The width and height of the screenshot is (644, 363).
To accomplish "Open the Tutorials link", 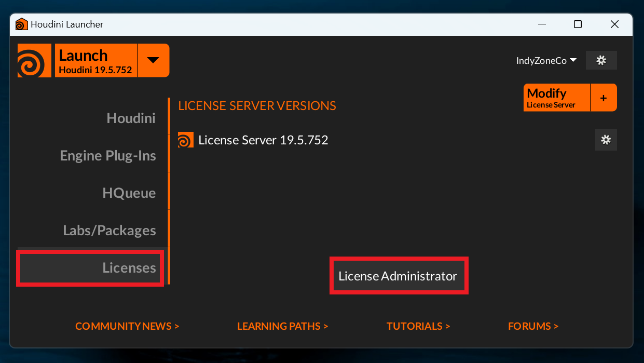I will point(418,326).
